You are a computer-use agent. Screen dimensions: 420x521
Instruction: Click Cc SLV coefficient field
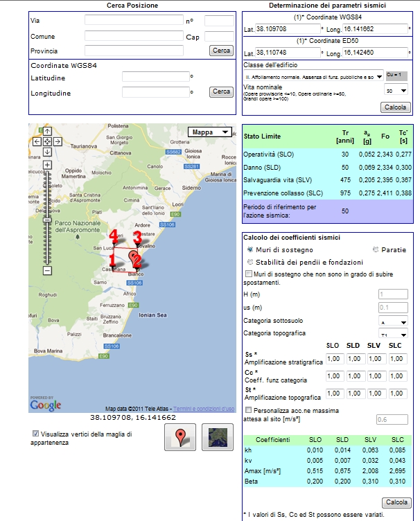[376, 376]
